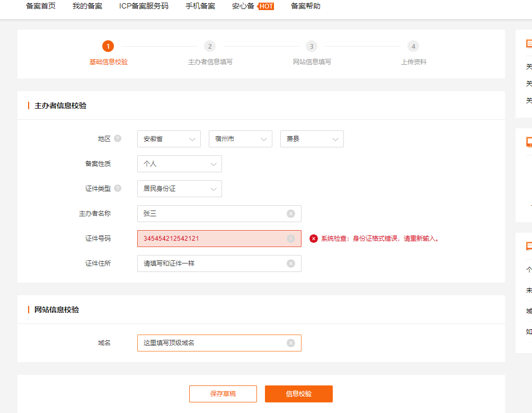Click the 主办者信息校验 section heading
The height and width of the screenshot is (413, 532).
60,106
